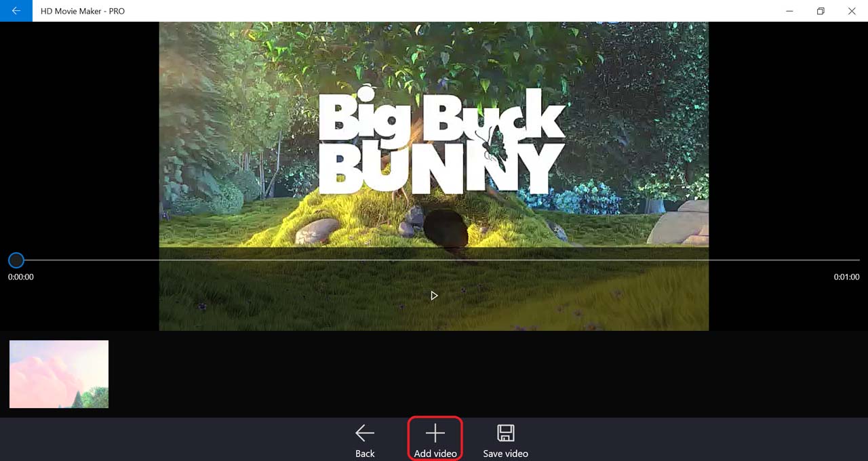Click empty clip strip area right of thumbnail
The width and height of the screenshot is (868, 461).
pos(475,374)
